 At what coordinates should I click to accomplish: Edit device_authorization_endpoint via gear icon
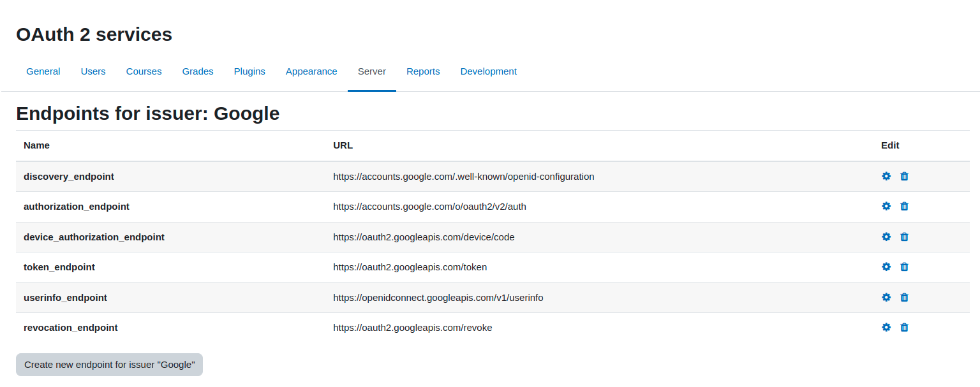point(886,237)
